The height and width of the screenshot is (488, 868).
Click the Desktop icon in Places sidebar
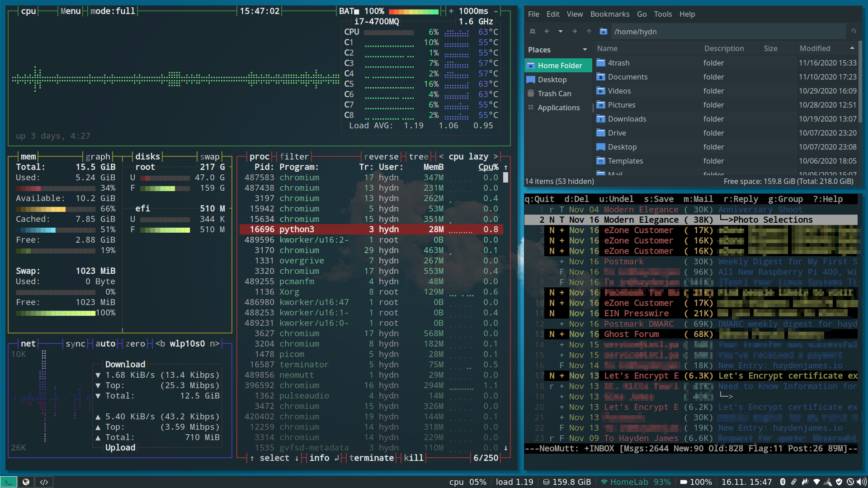point(530,80)
